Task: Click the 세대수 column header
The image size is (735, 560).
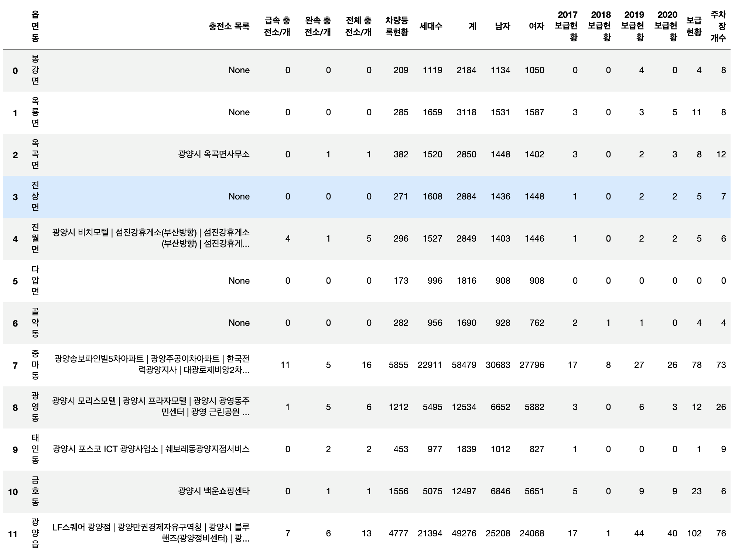Action: coord(431,26)
